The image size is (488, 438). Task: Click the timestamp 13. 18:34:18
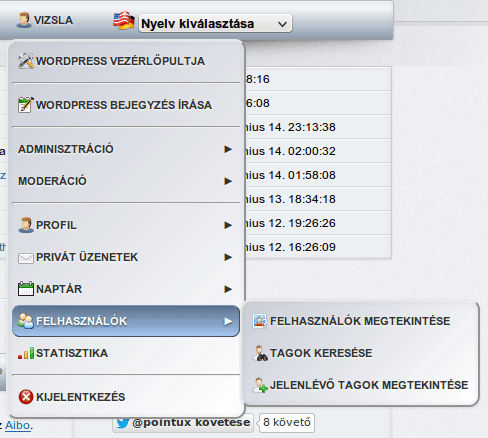pos(302,199)
